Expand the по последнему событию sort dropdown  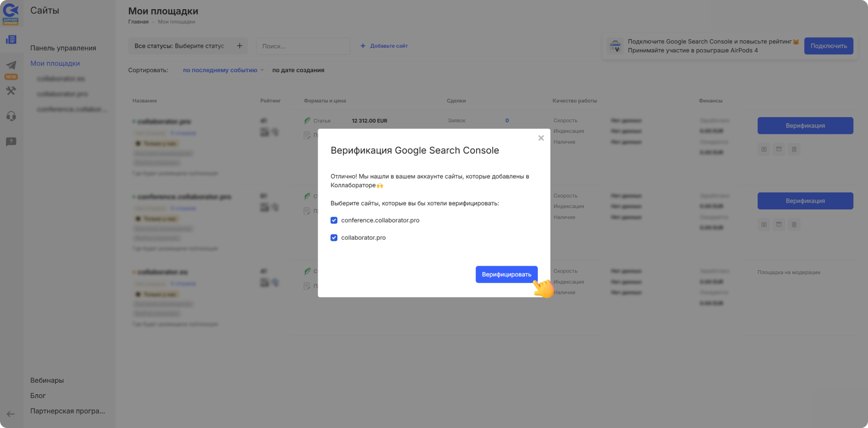click(x=223, y=70)
